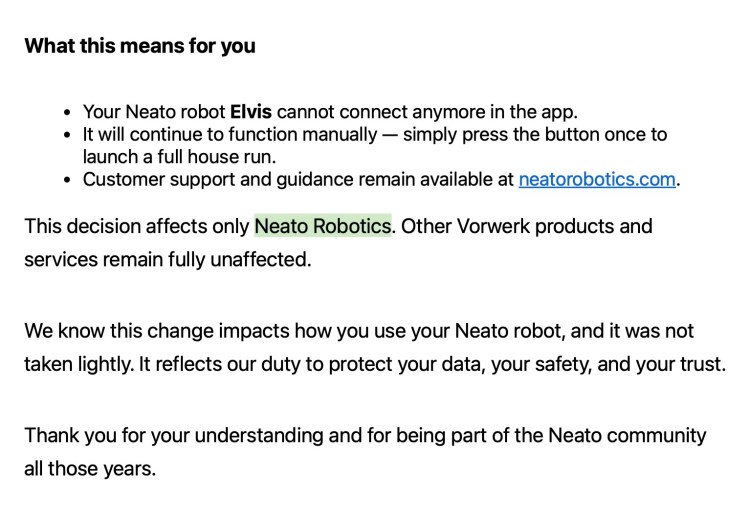
Task: Click the closing text "all those years"
Action: [89, 468]
